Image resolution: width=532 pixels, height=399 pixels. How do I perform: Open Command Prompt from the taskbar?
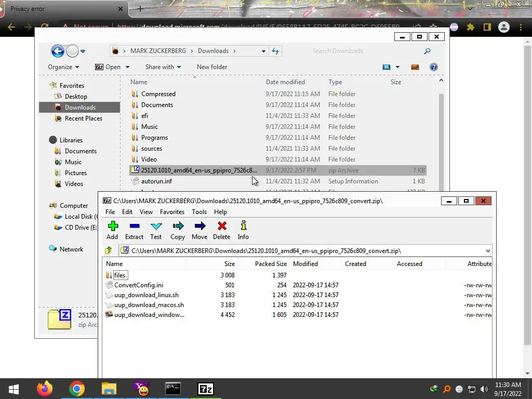coord(172,389)
